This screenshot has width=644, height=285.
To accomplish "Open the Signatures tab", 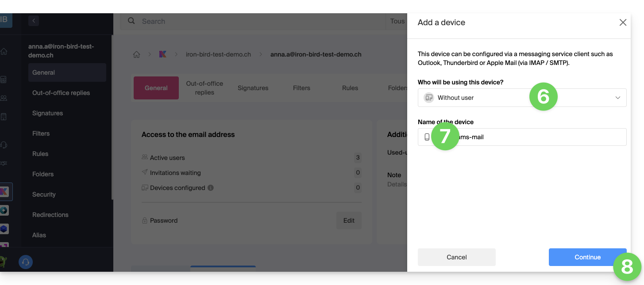I will click(x=253, y=88).
